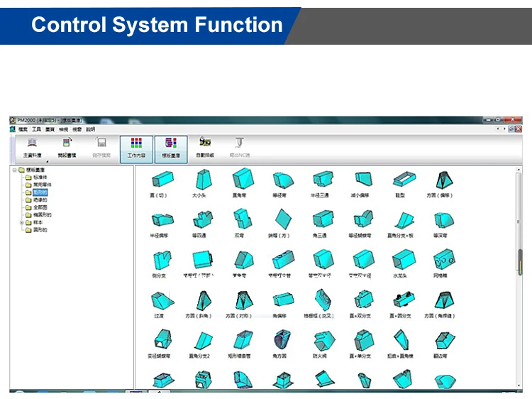Viewport: 532px width, 399px height.
Task: Open the 說明 help menu
Action: (91, 129)
